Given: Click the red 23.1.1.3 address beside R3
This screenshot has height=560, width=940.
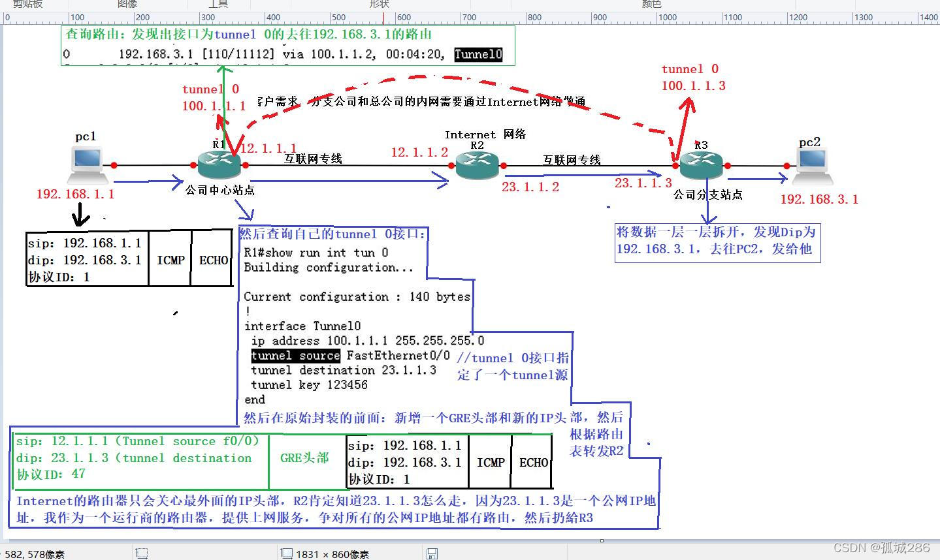Looking at the screenshot, I should point(643,183).
